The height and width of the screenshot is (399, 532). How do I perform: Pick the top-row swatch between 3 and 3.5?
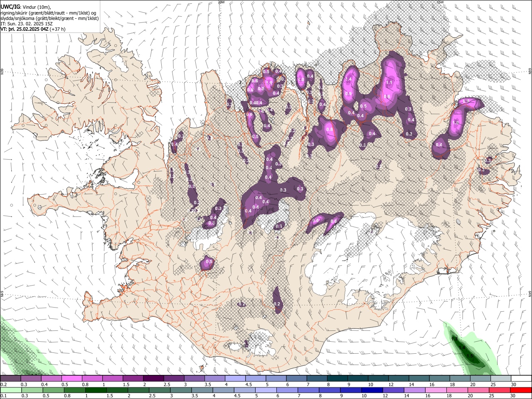click(x=194, y=379)
